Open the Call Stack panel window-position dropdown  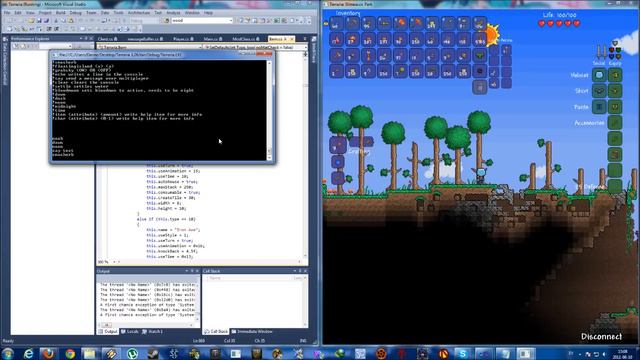[x=294, y=271]
